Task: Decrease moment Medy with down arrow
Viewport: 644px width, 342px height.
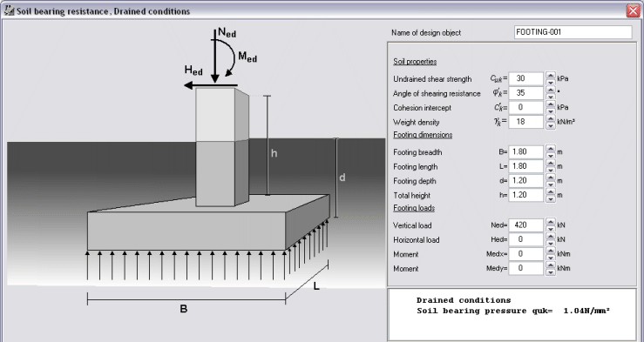Action: click(x=551, y=272)
